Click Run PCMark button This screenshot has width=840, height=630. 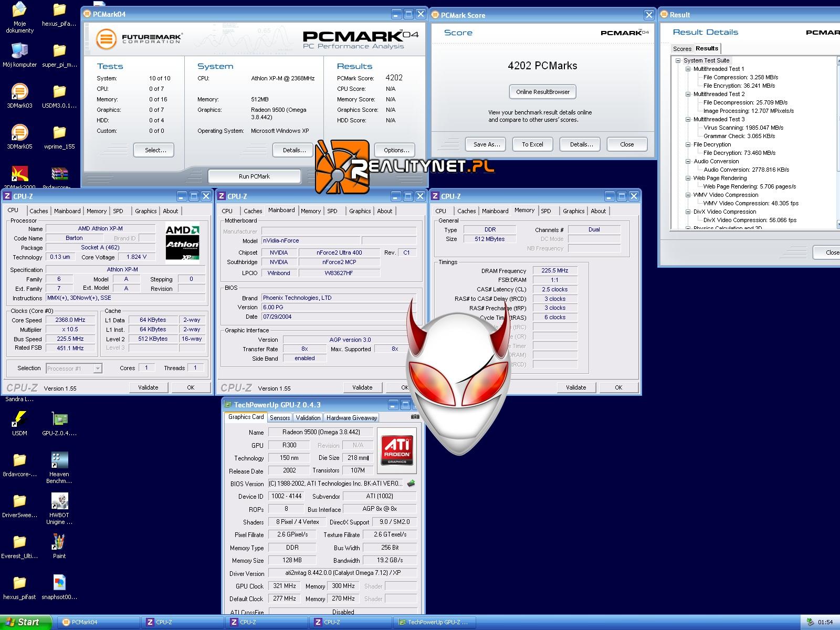[255, 176]
